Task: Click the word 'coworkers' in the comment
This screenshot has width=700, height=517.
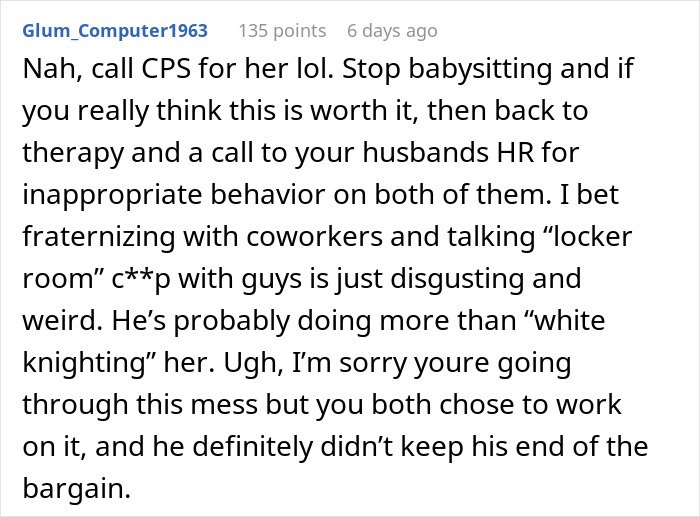Action: coord(314,237)
